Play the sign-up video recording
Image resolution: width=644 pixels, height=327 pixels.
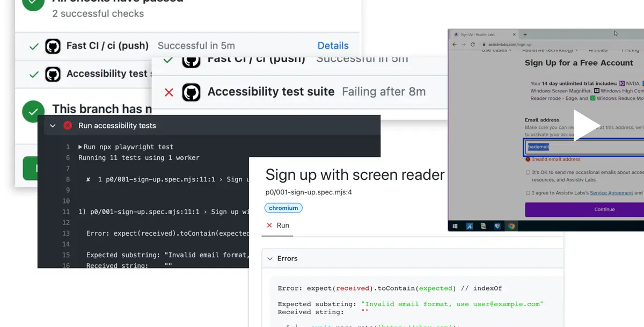[586, 126]
